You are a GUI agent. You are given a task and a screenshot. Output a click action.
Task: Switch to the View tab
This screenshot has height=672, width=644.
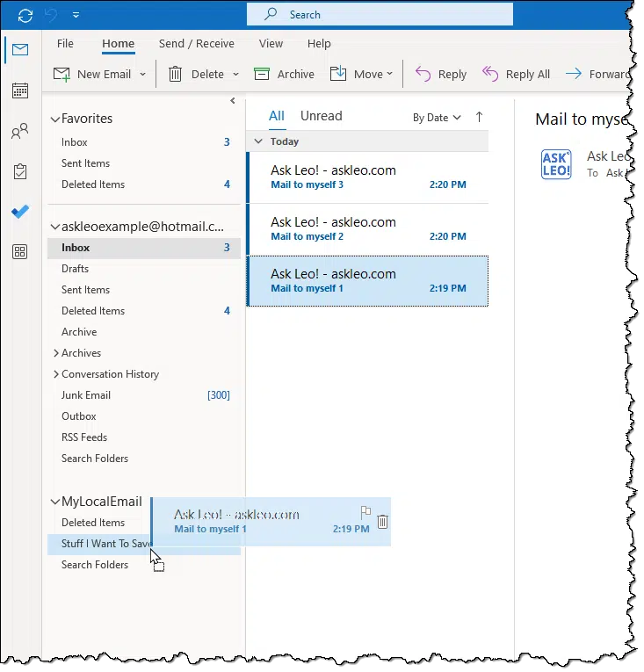coord(271,44)
